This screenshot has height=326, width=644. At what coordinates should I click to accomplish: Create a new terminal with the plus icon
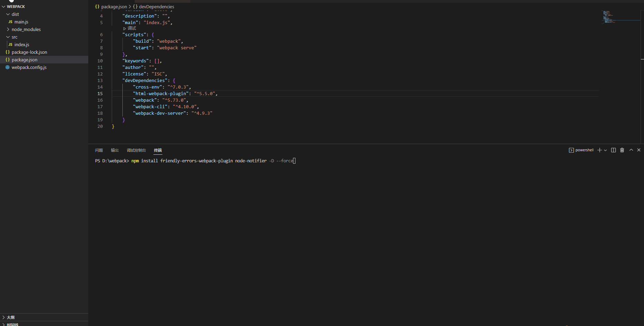click(x=600, y=150)
